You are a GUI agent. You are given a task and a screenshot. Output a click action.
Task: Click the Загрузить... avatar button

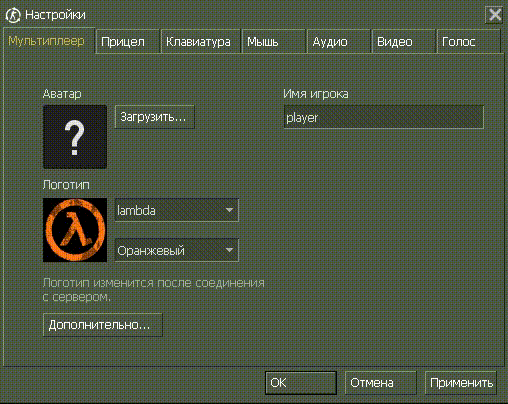[x=155, y=117]
